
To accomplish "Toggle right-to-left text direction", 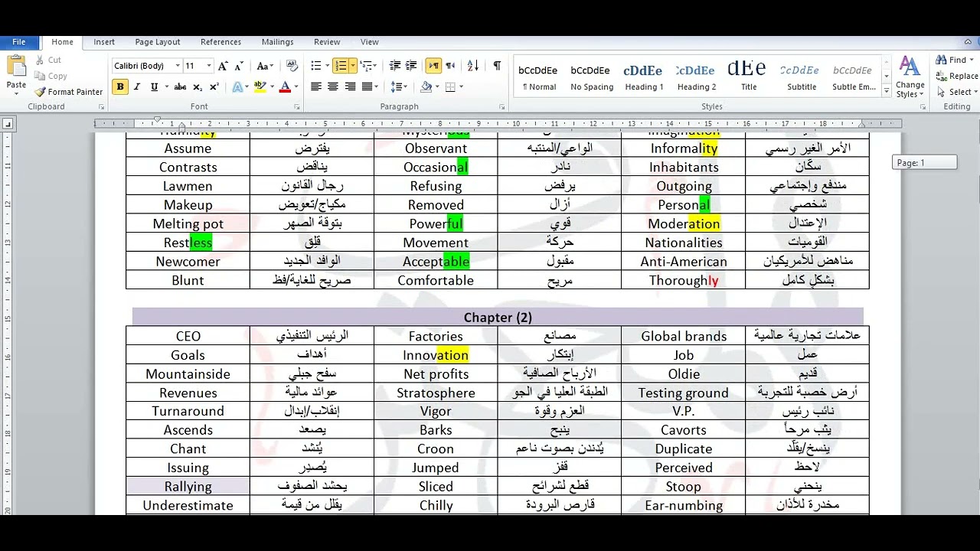I will tap(450, 67).
